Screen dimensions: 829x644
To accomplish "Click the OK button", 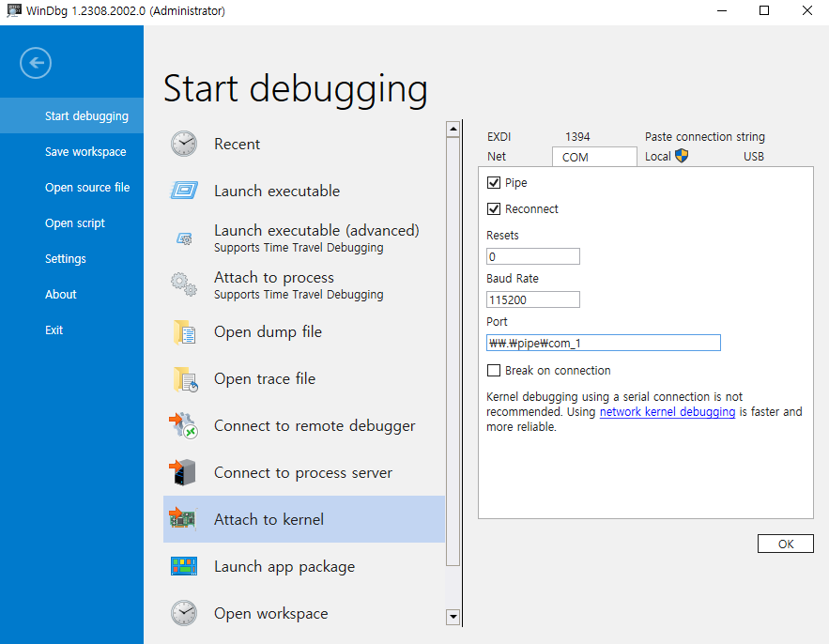I will [785, 544].
